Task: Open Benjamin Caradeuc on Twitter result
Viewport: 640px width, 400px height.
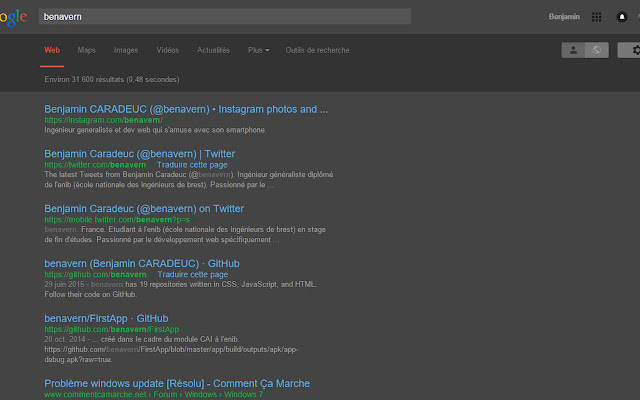Action: 144,209
